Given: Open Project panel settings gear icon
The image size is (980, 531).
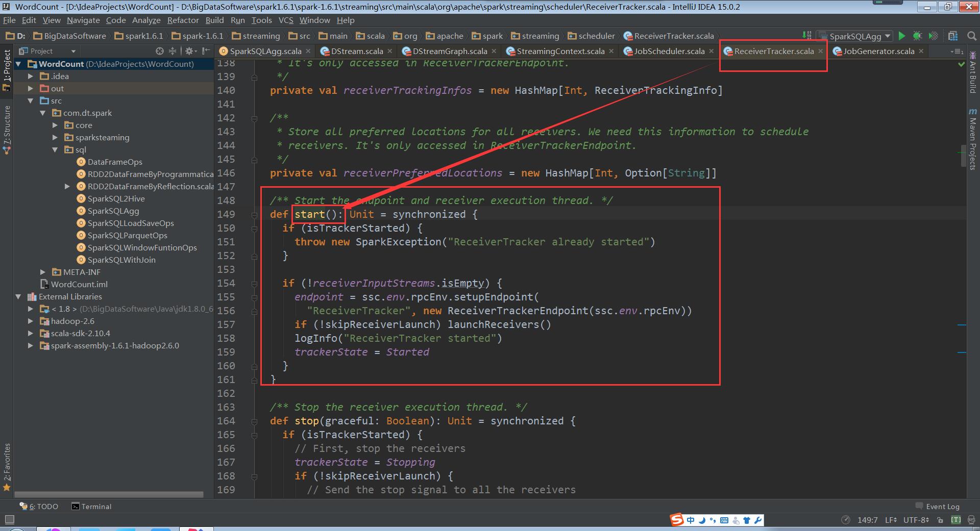Looking at the screenshot, I should pos(190,51).
